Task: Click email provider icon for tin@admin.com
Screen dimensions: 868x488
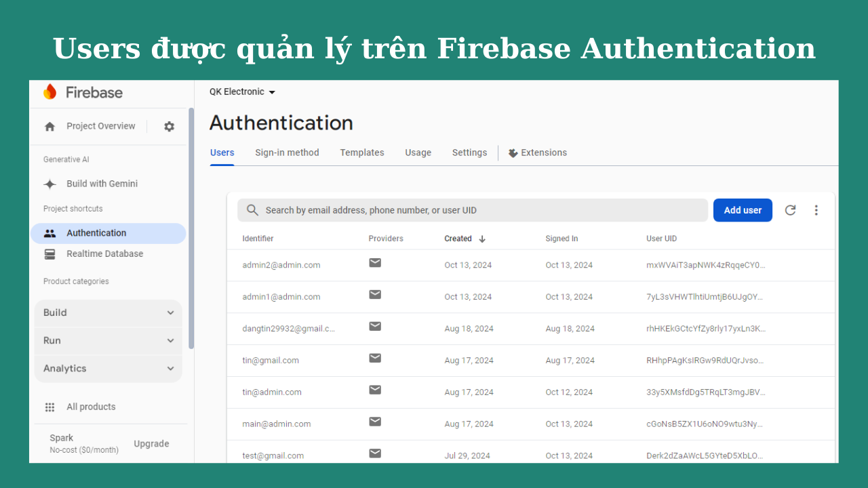Action: (x=375, y=390)
